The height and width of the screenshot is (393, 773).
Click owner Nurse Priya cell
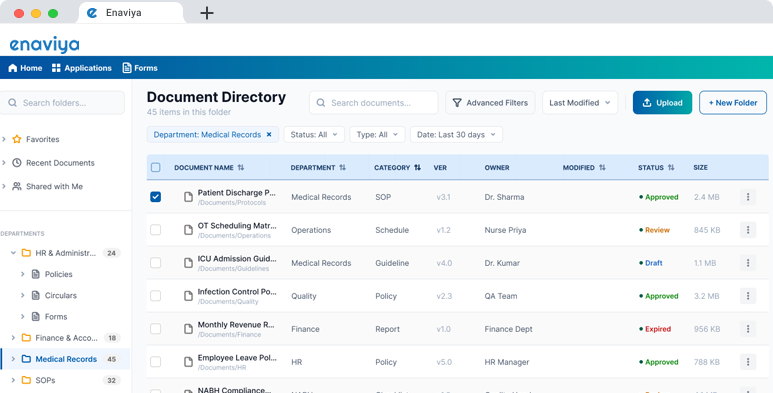[x=505, y=230]
